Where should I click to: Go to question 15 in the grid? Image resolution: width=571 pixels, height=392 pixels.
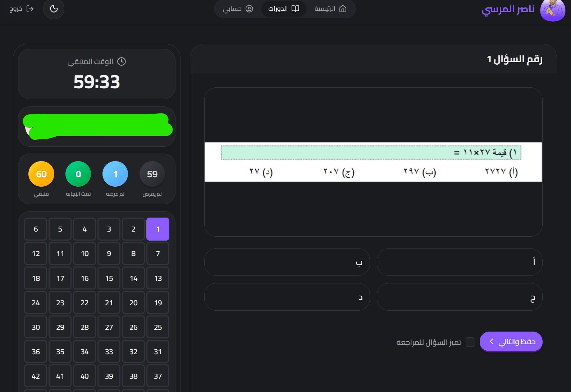[x=109, y=278]
